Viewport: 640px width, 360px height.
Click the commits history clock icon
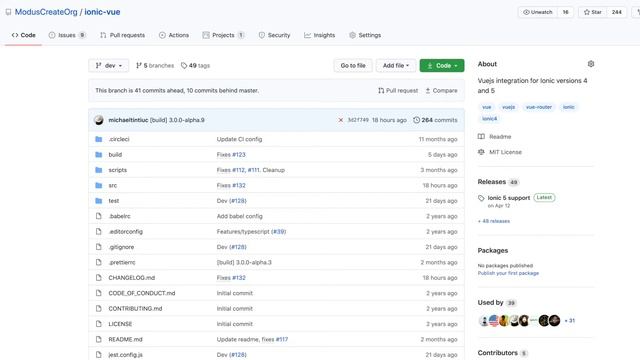pos(416,120)
